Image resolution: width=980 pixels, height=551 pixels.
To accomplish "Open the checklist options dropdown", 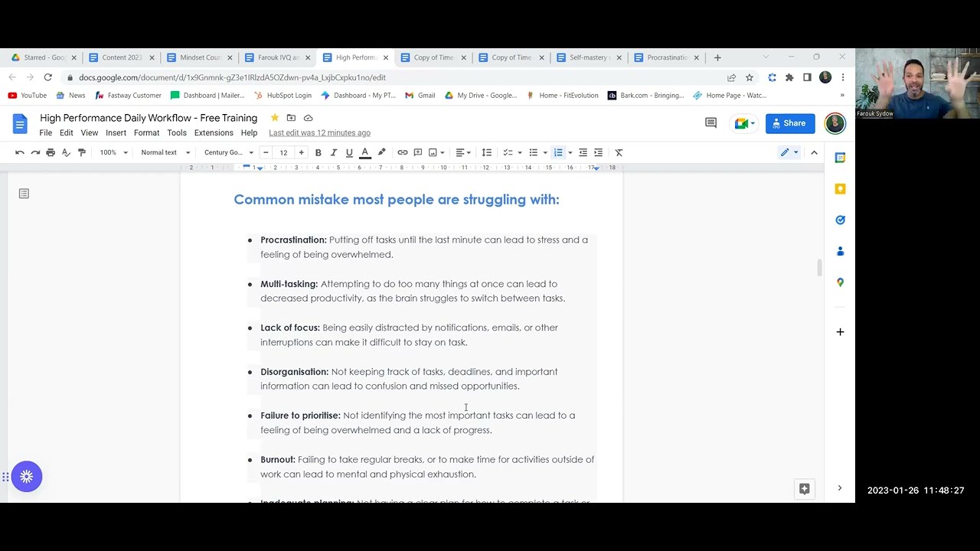I will [520, 152].
